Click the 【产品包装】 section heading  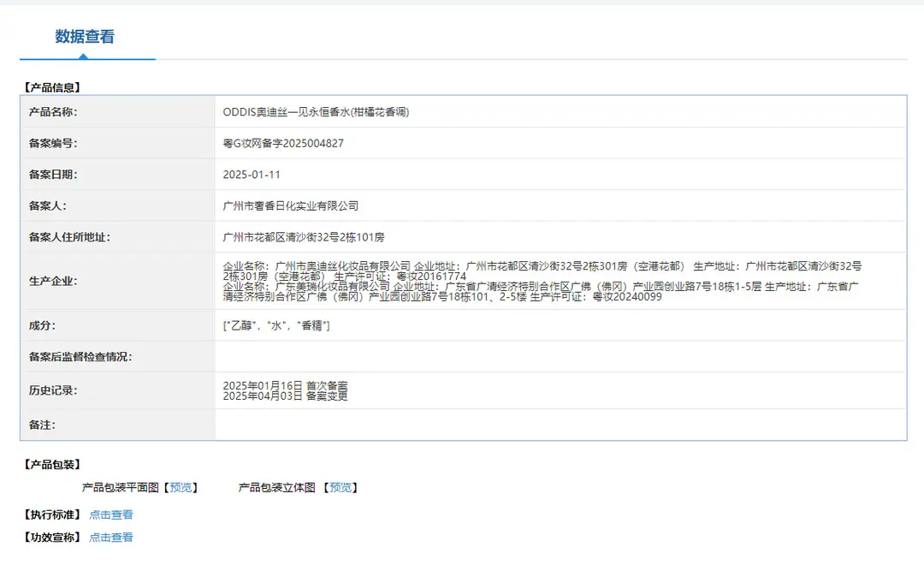[52, 465]
